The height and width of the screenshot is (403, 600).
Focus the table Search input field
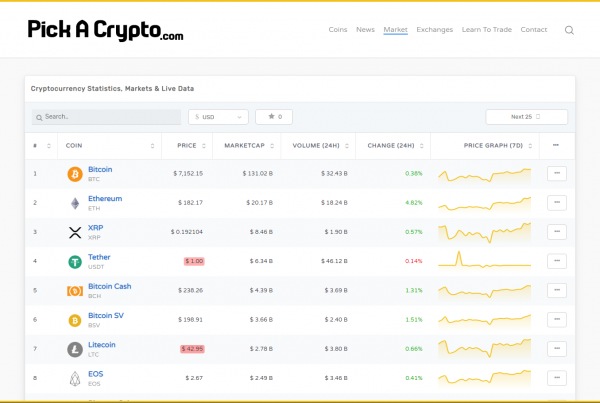tap(106, 117)
